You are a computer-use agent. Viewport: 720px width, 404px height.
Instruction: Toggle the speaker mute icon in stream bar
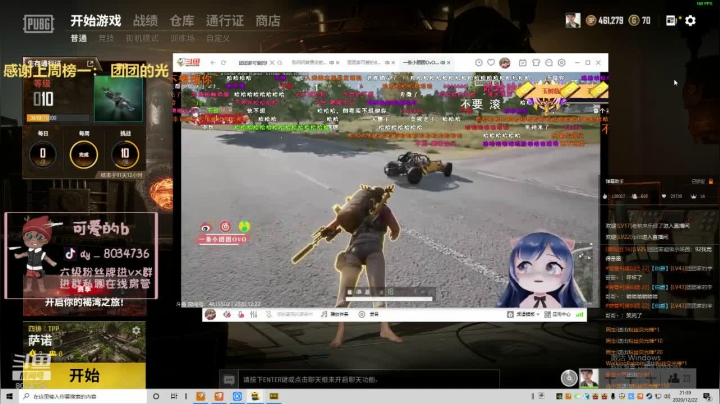(x=227, y=314)
